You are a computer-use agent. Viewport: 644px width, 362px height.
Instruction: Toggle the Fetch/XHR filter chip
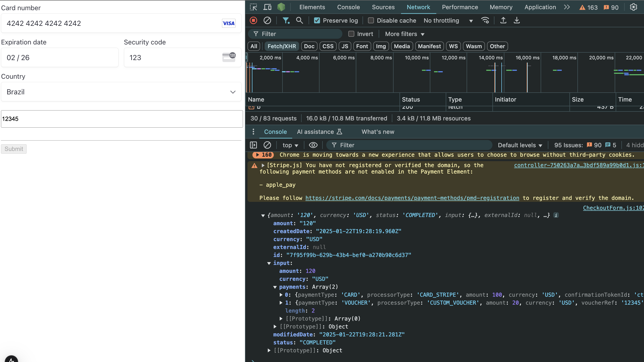(282, 46)
